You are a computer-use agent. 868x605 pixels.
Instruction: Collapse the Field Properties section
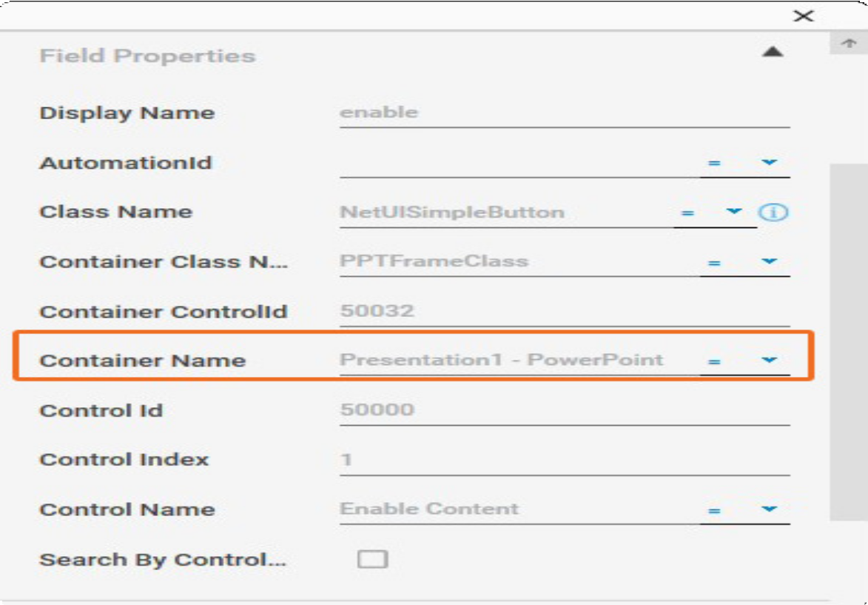click(x=773, y=52)
